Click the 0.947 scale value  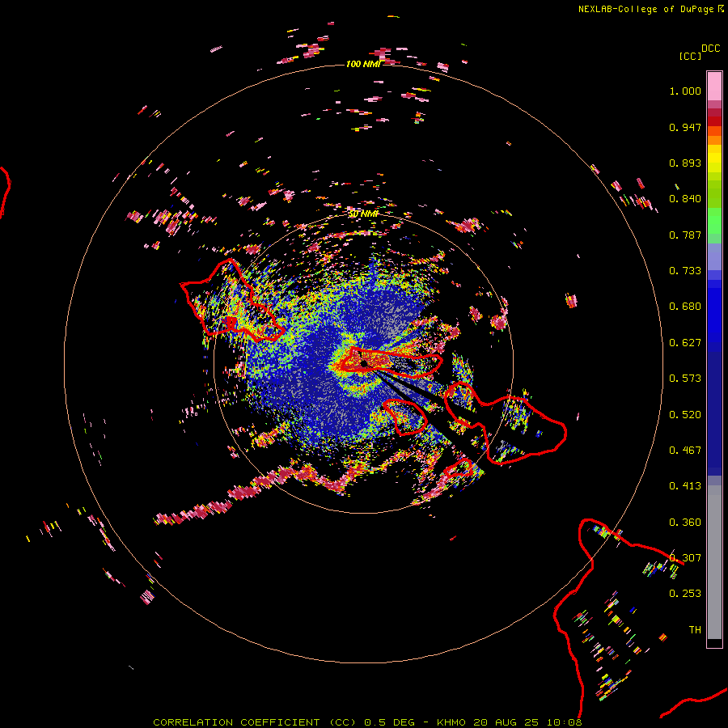point(685,127)
